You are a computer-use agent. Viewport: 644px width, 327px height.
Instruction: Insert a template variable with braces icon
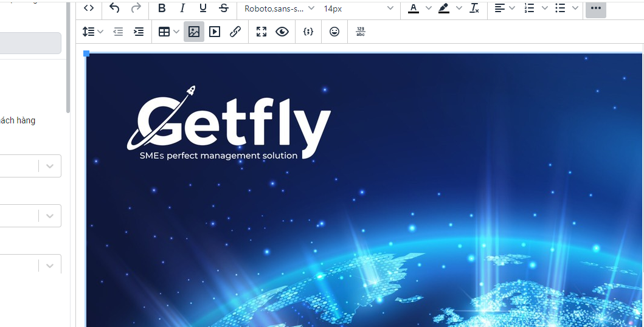click(x=308, y=32)
